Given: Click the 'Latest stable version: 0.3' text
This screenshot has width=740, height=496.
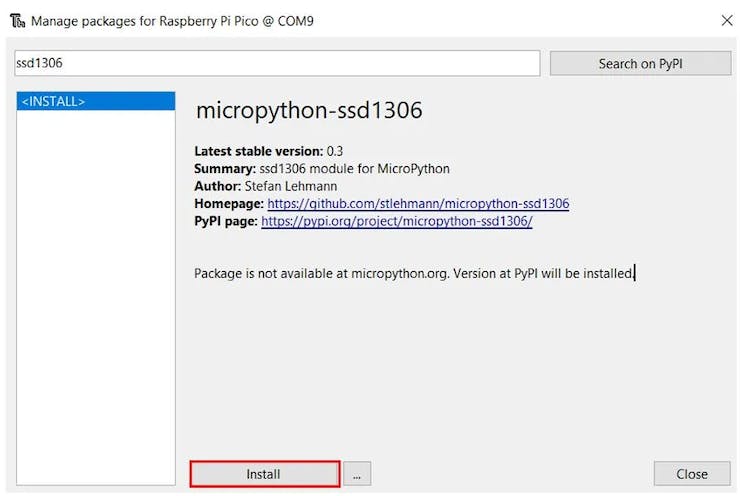Looking at the screenshot, I should pos(269,151).
